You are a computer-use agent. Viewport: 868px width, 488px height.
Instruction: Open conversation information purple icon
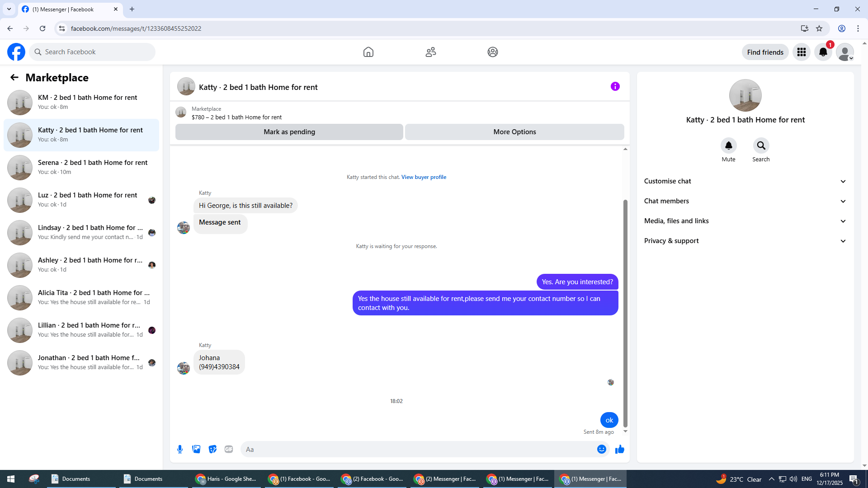[615, 86]
